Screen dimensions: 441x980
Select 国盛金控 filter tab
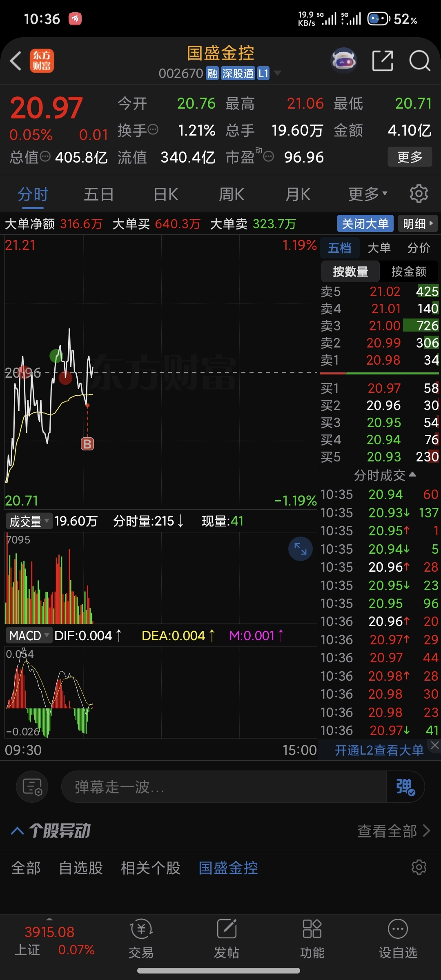click(x=228, y=867)
